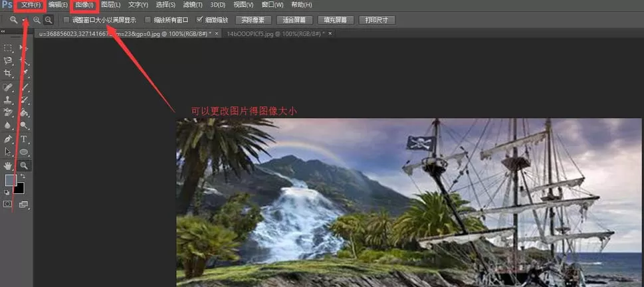Open the zoom tool preset picker arrow
This screenshot has height=287, width=644.
click(x=24, y=20)
